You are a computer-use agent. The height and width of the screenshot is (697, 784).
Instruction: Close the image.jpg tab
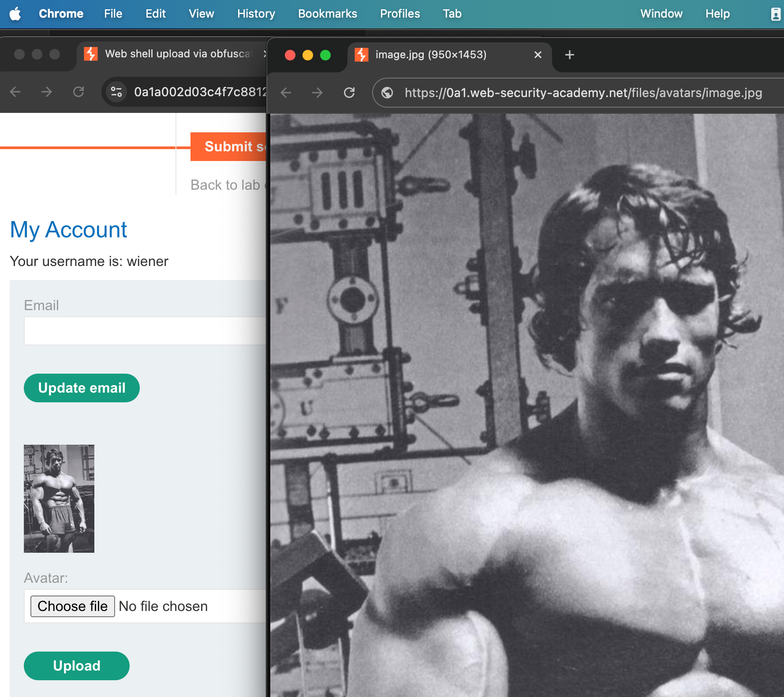tap(538, 55)
